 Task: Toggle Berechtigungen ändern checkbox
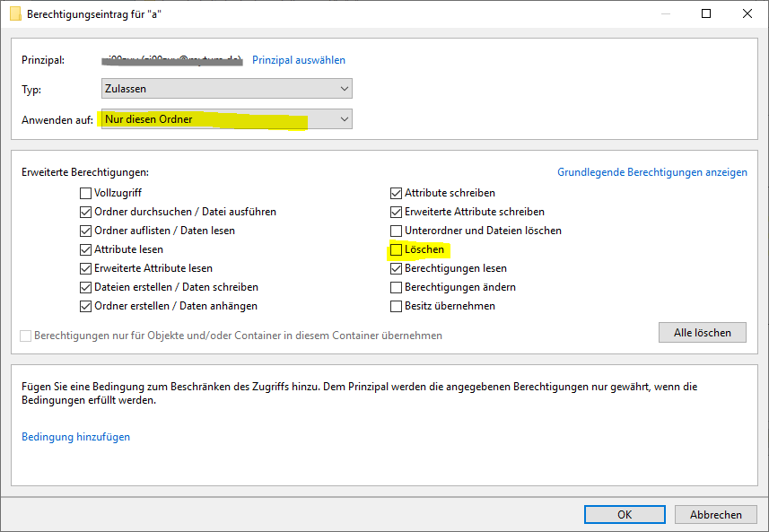click(x=397, y=287)
